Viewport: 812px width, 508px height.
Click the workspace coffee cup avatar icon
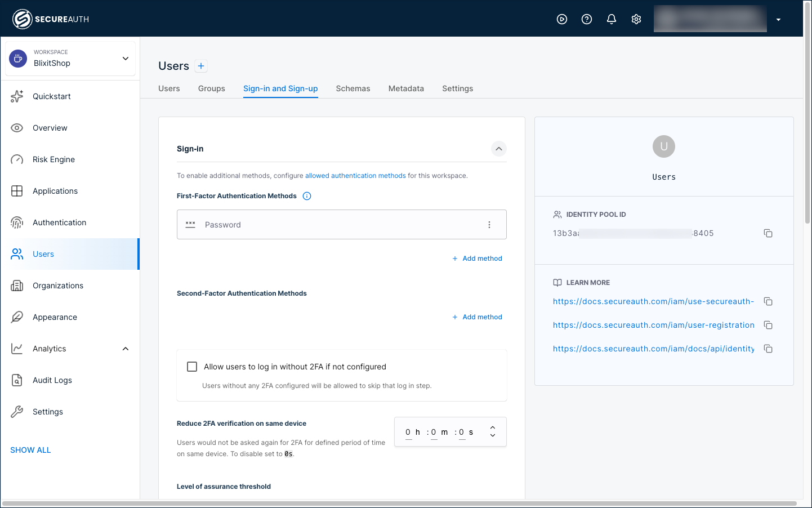point(18,58)
